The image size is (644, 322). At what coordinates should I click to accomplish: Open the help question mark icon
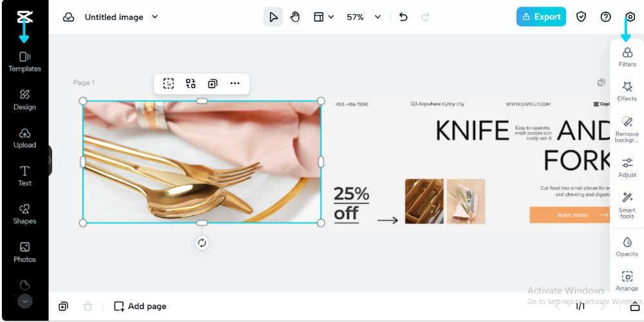(x=605, y=17)
